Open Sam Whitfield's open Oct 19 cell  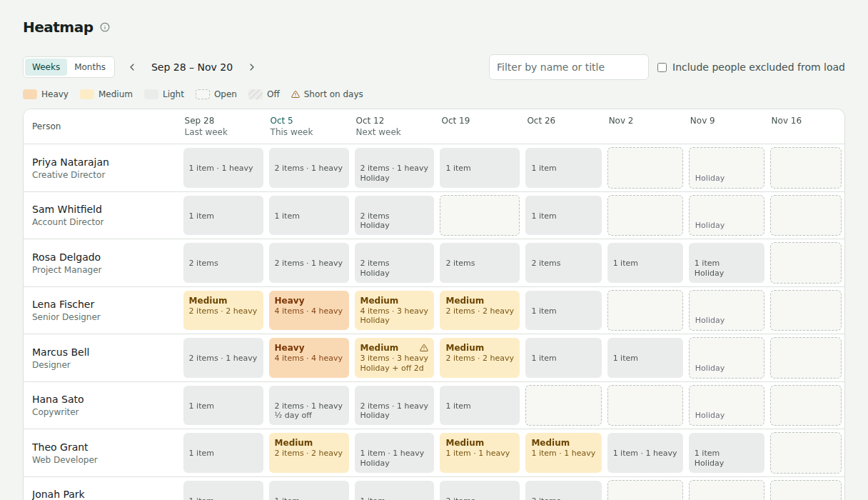pyautogui.click(x=480, y=215)
